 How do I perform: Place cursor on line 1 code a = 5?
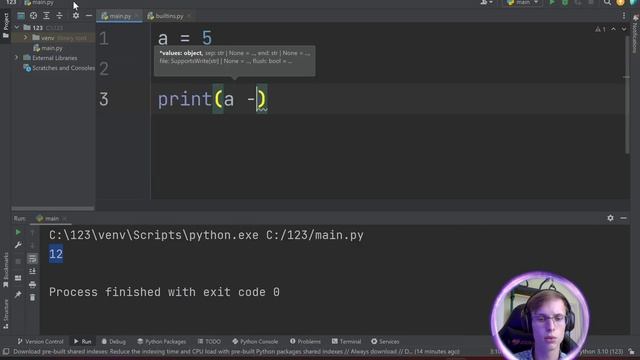coord(185,38)
